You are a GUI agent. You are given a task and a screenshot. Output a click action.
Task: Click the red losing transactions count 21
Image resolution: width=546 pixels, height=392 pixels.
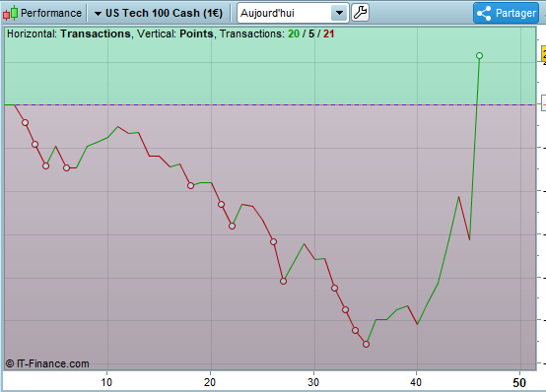click(x=329, y=33)
